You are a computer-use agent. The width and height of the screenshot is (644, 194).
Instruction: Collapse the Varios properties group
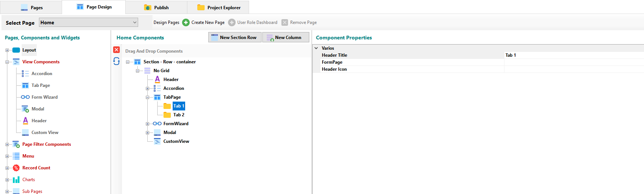(316, 48)
